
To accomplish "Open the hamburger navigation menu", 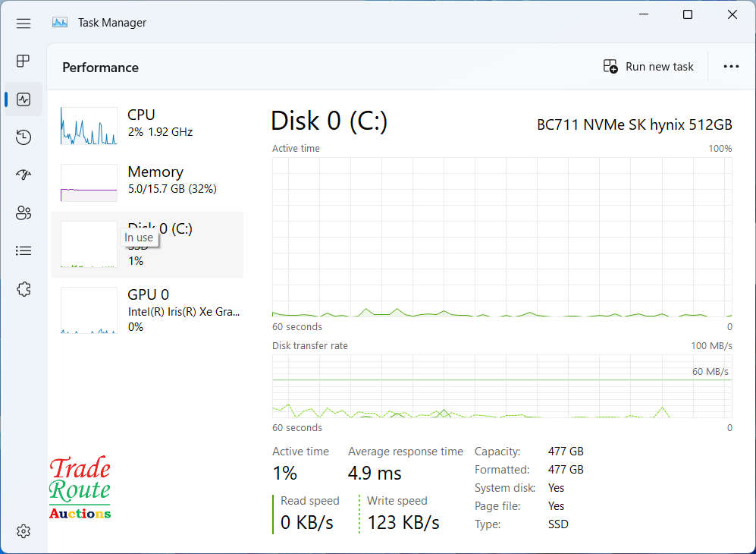I will (24, 23).
